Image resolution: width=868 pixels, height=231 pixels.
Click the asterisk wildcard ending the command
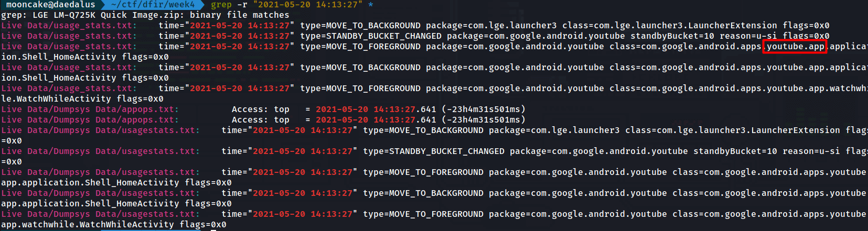[x=371, y=5]
